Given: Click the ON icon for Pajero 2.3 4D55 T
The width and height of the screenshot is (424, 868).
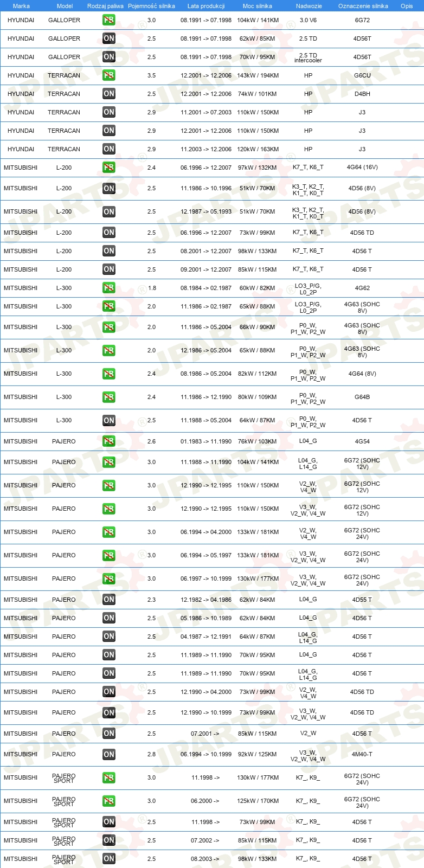Looking at the screenshot, I should pos(109,600).
